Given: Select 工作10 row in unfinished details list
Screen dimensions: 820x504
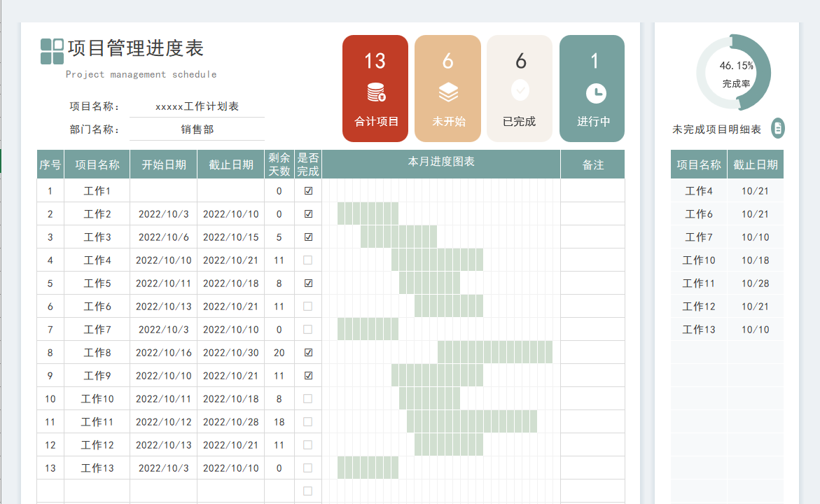Looking at the screenshot, I should [x=727, y=260].
